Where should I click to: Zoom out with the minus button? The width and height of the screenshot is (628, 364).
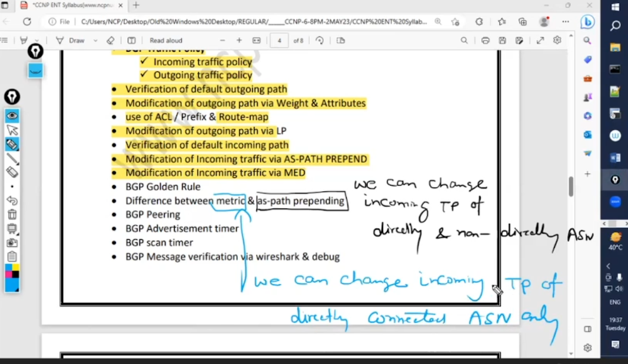222,41
